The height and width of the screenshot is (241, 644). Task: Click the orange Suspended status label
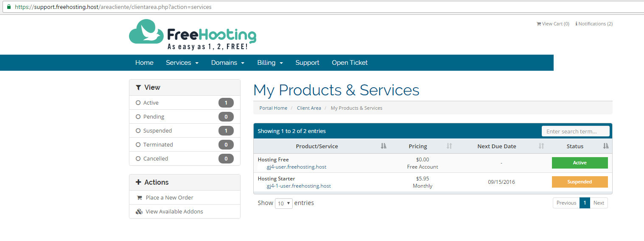(580, 182)
